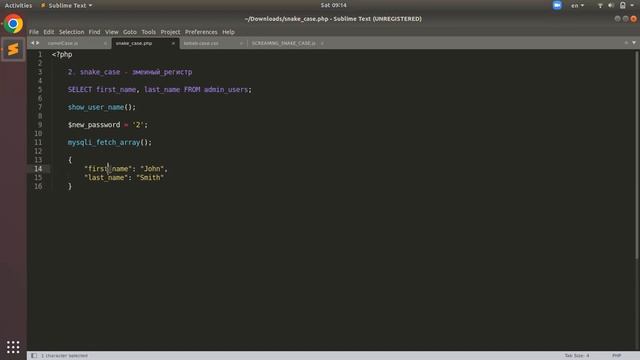Click the Sublime Text dock icon
The image size is (640, 360).
click(13, 49)
